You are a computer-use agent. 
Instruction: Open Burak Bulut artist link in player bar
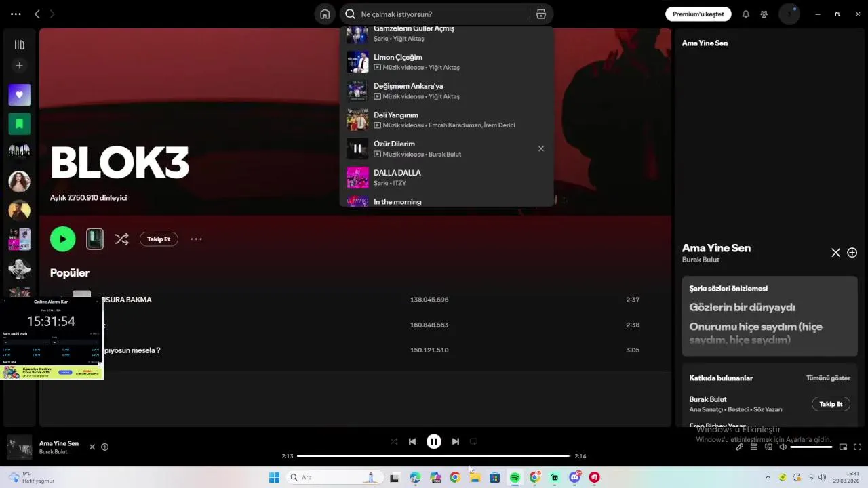click(53, 452)
